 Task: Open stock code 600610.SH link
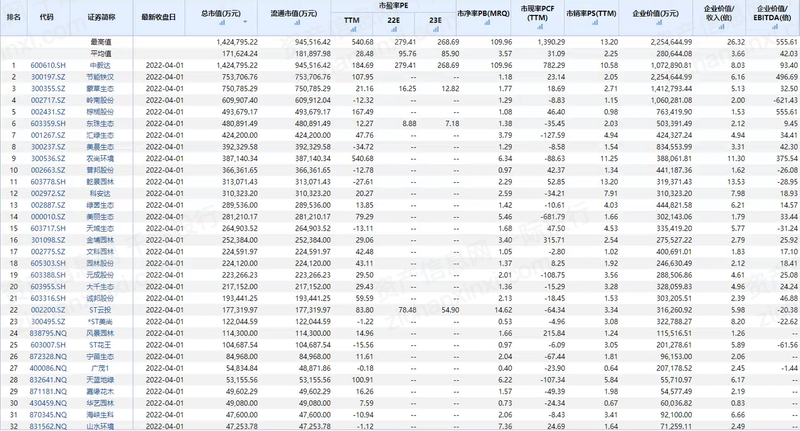click(x=47, y=65)
